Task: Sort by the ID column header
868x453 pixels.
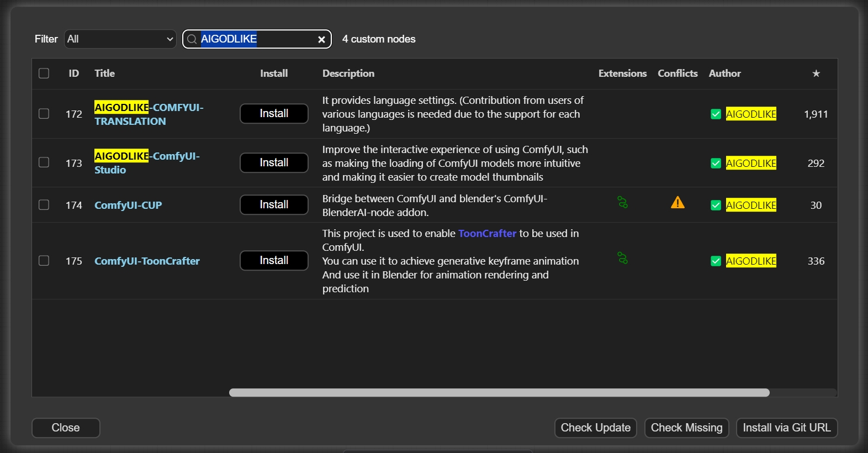Action: click(74, 73)
